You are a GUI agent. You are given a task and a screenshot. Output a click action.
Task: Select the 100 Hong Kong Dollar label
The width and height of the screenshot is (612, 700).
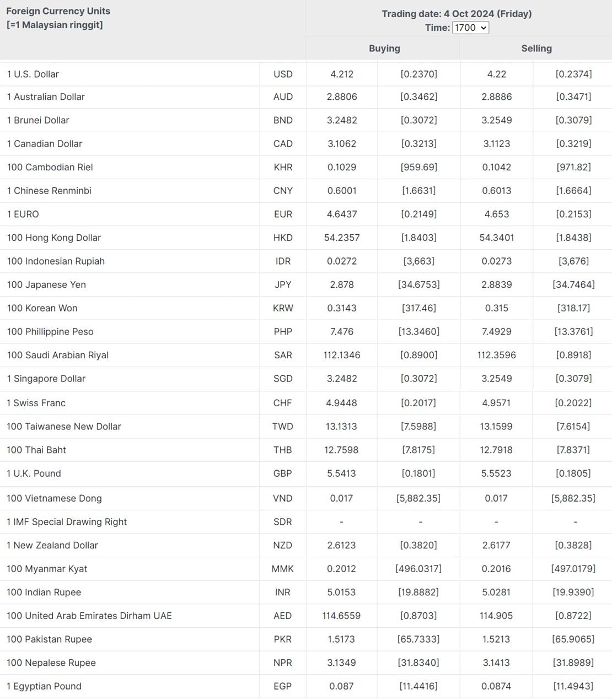pos(54,238)
